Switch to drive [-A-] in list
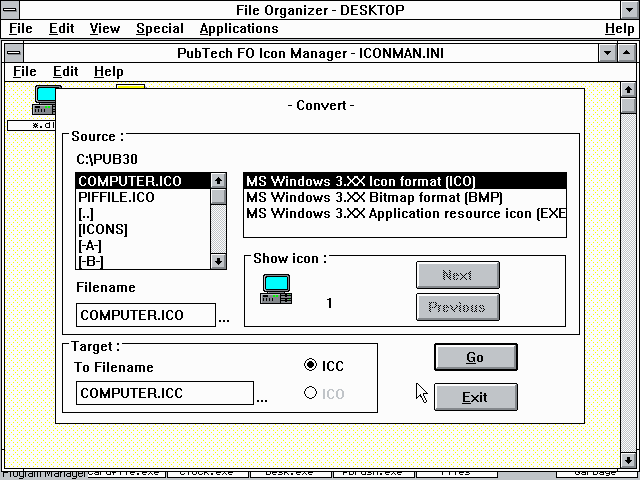Screen dimensions: 640x480 coord(91,245)
